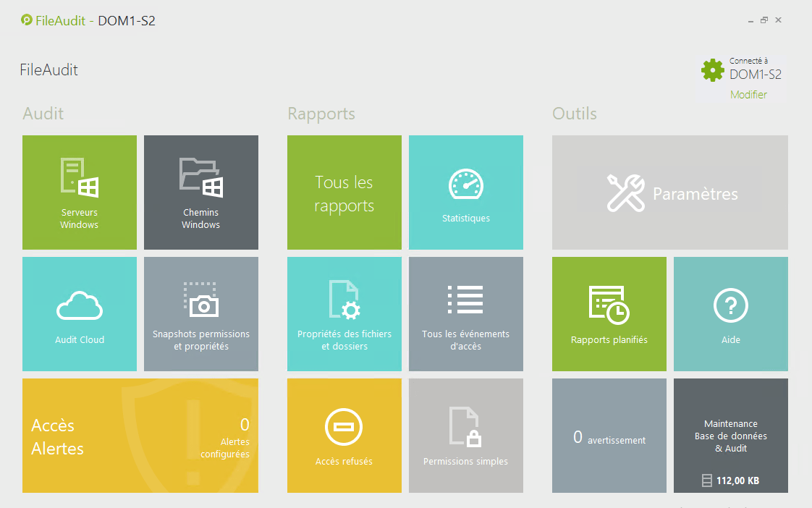Image resolution: width=812 pixels, height=508 pixels.
Task: Click the Modifier link under DOM1-S2
Action: [x=748, y=95]
